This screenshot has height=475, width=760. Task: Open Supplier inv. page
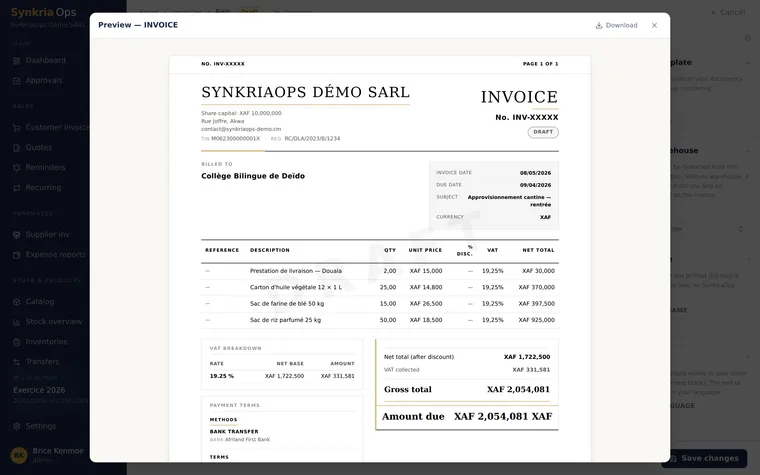(x=48, y=235)
